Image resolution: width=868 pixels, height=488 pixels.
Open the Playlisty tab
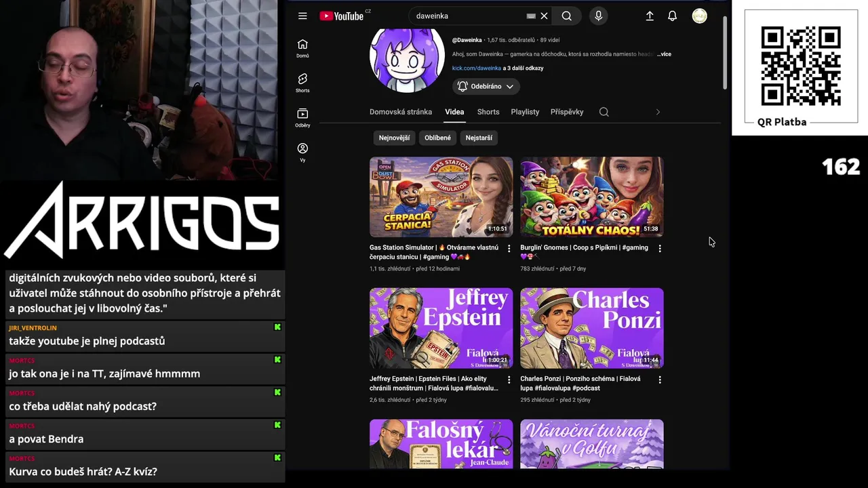525,112
